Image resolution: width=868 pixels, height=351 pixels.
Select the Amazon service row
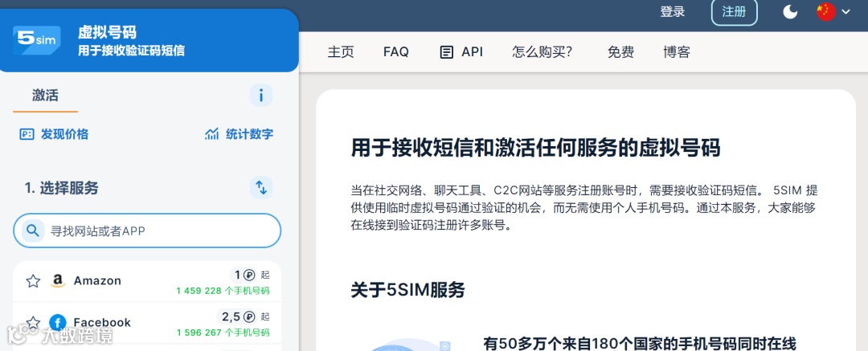pyautogui.click(x=147, y=282)
